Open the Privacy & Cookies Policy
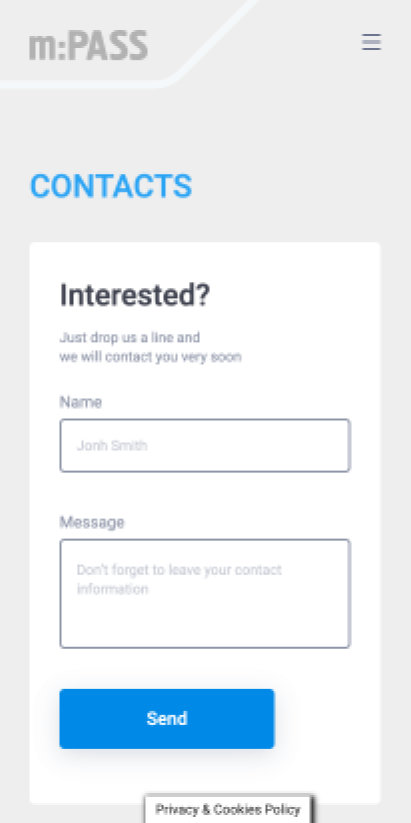 tap(228, 809)
